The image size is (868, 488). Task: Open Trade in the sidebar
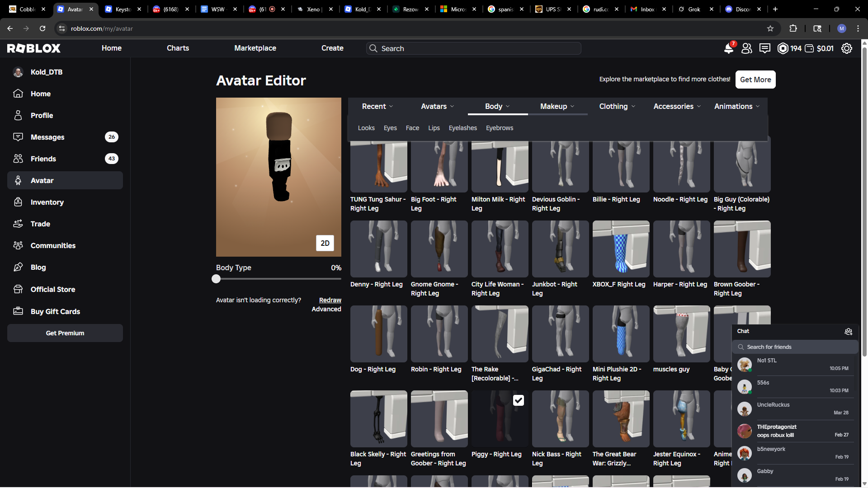(x=65, y=224)
